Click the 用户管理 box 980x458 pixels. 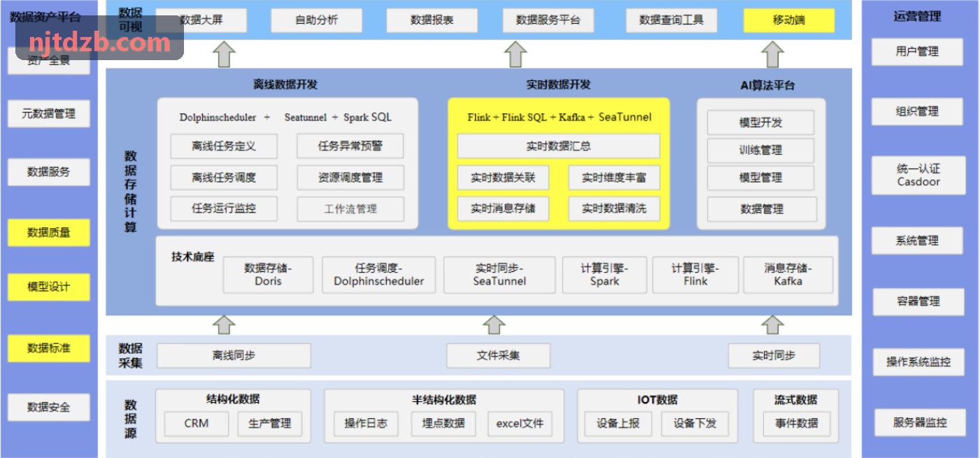click(x=917, y=52)
